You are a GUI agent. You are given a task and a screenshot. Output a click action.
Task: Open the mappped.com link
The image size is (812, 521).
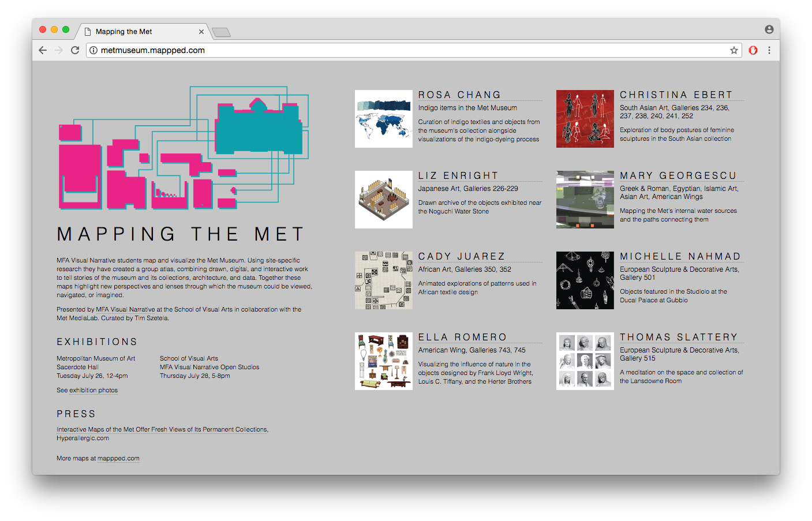(x=118, y=459)
